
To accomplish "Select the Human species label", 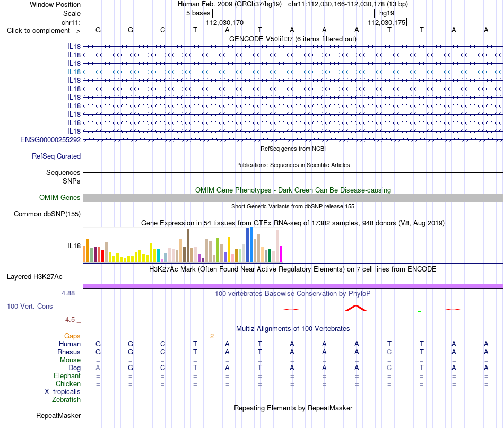I will pos(69,344).
